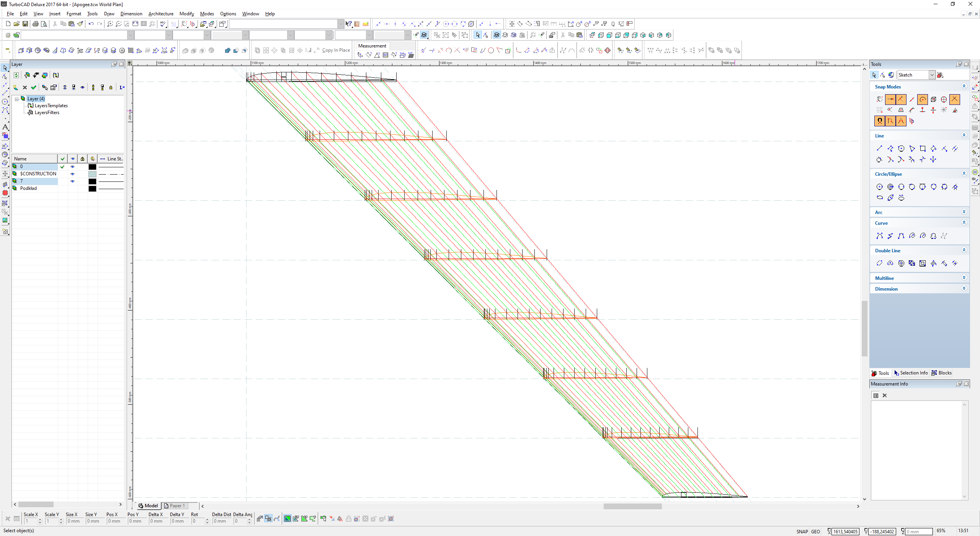Image resolution: width=980 pixels, height=536 pixels.
Task: Collapse the Layer (4) tree node
Action: [x=17, y=99]
